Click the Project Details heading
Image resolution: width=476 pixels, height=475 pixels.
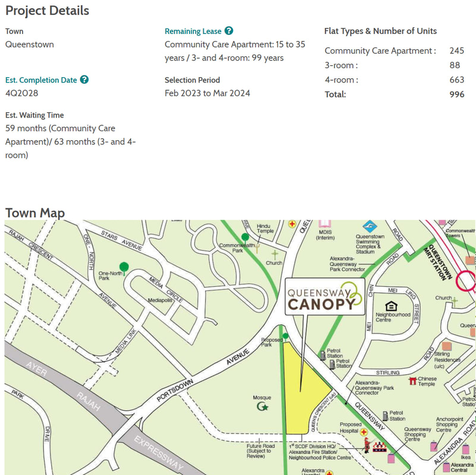pyautogui.click(x=48, y=11)
